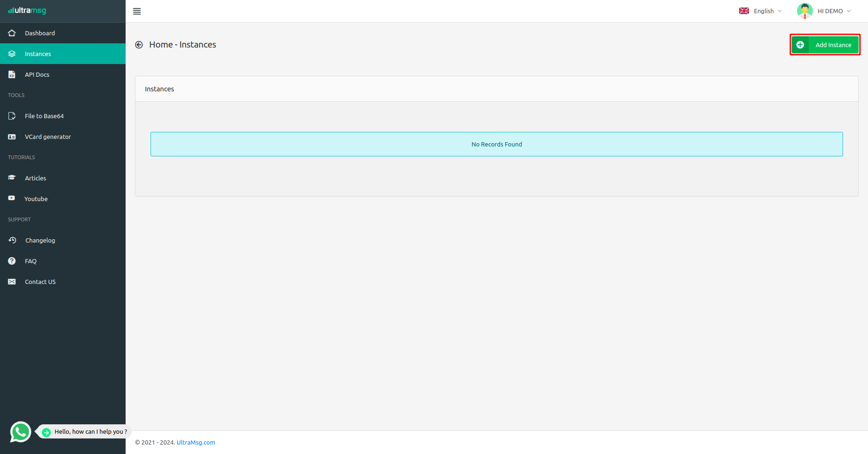The width and height of the screenshot is (868, 454).
Task: Open the WhatsApp chat bubble
Action: coord(21,432)
